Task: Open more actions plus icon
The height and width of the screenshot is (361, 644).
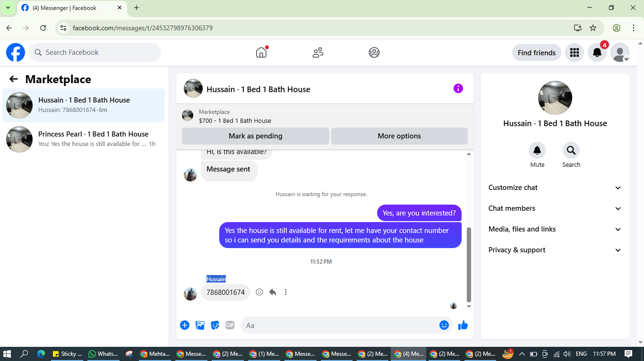Action: point(185,325)
